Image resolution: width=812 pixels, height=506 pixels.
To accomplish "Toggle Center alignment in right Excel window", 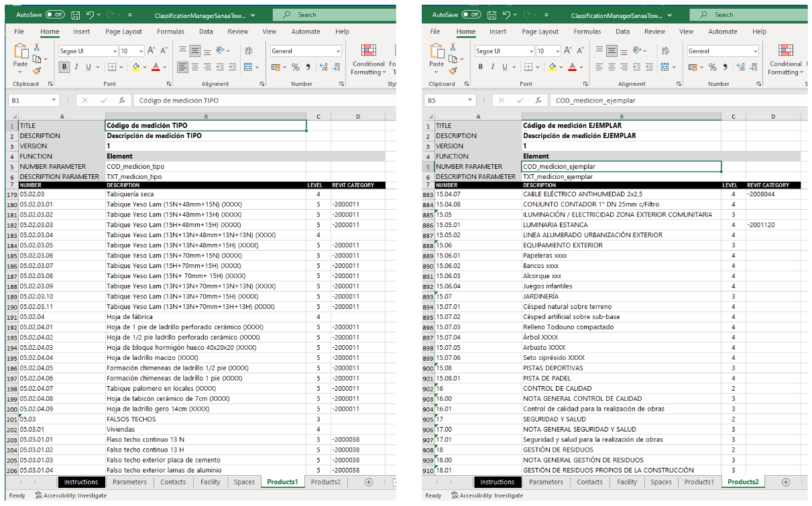I will click(x=612, y=67).
